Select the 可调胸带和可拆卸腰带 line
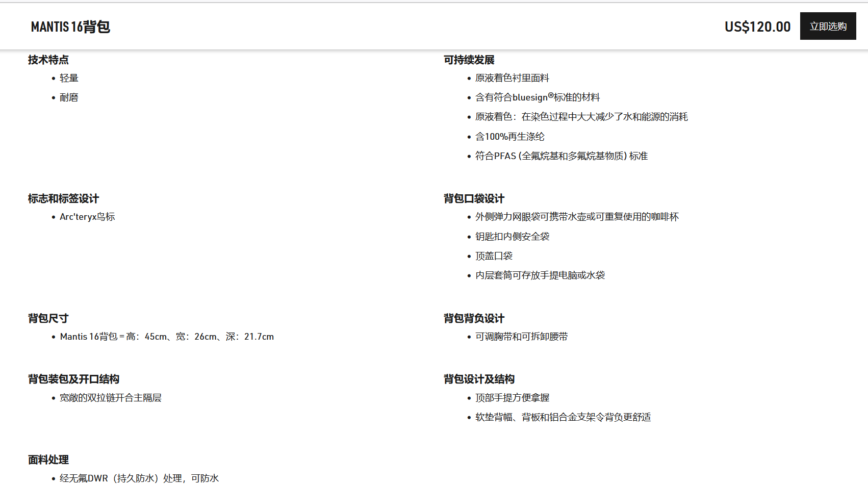This screenshot has width=868, height=484. tap(522, 337)
